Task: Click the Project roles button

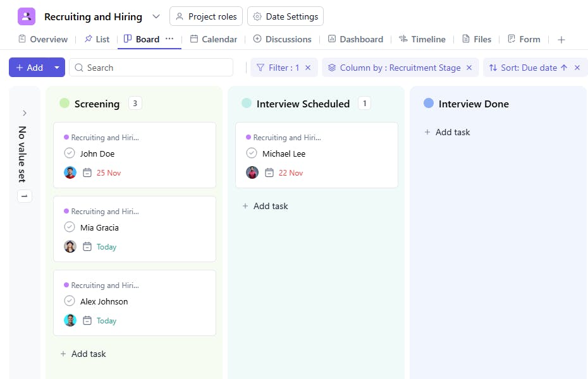Action: (206, 16)
